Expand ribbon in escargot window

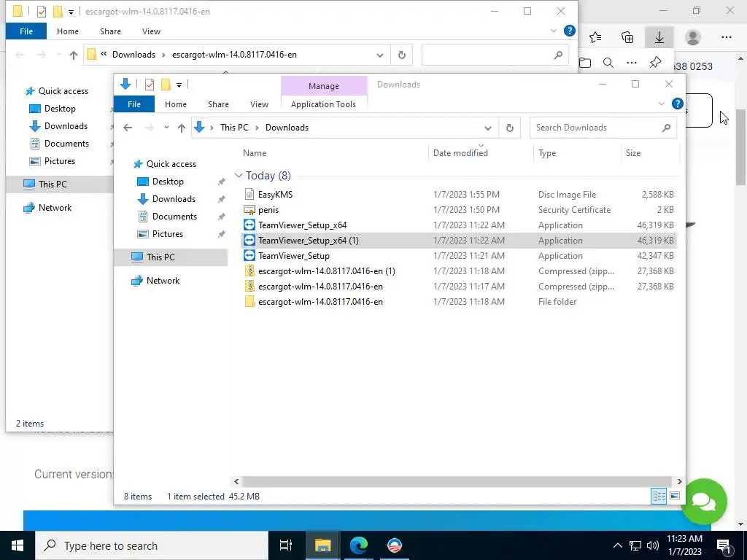pos(554,31)
